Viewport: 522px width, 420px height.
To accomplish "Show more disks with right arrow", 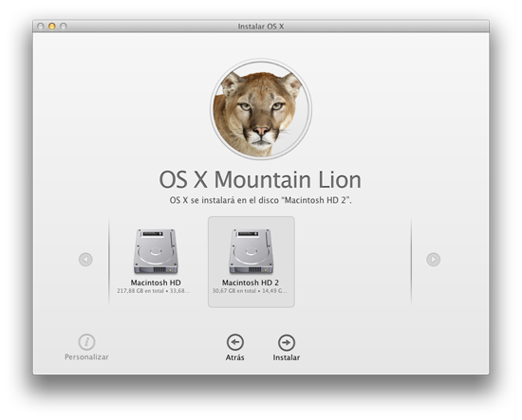I will (433, 259).
